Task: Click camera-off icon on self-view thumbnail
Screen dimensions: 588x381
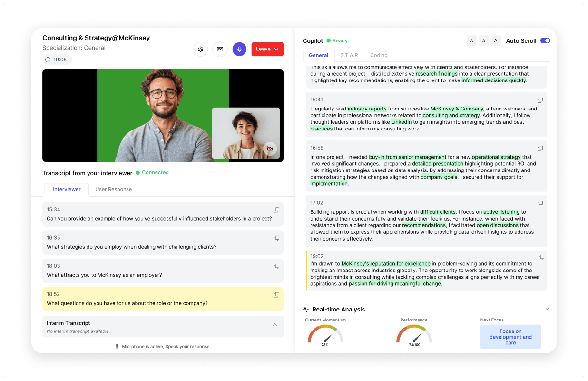Action: point(270,149)
